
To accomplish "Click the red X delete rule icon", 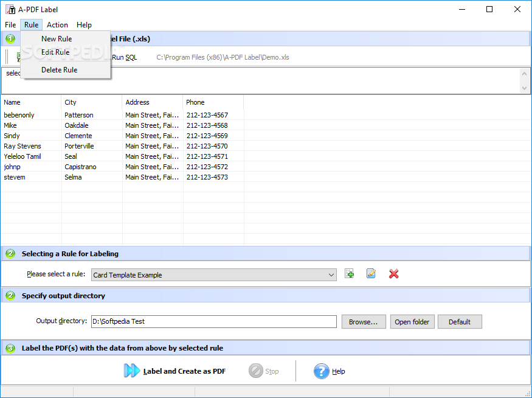I will tap(393, 274).
